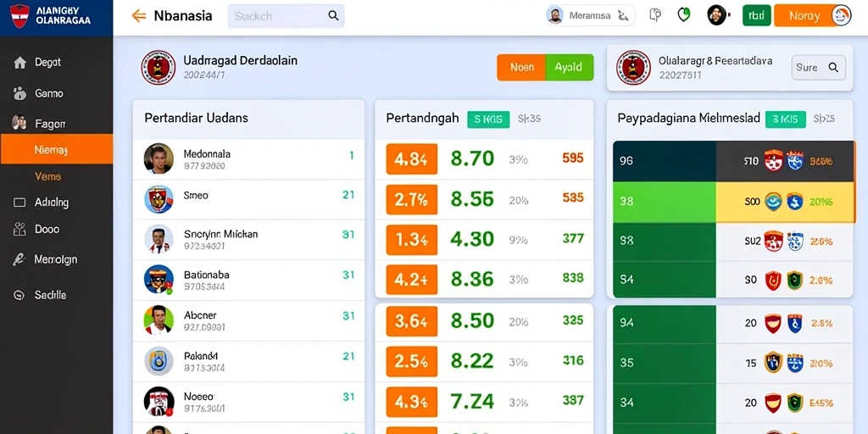This screenshot has width=868, height=434.
Task: Switch the toggle to Ayold
Action: [570, 68]
